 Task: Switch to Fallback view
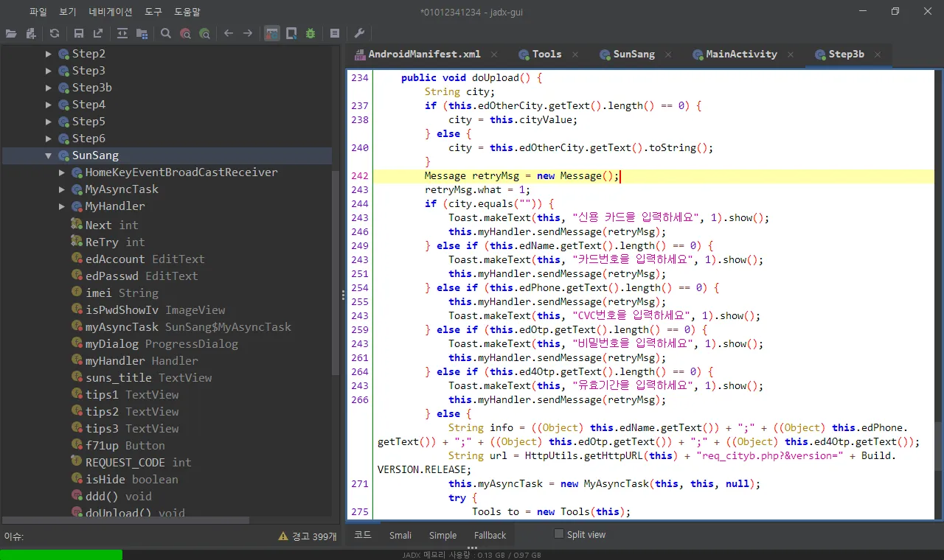click(490, 535)
